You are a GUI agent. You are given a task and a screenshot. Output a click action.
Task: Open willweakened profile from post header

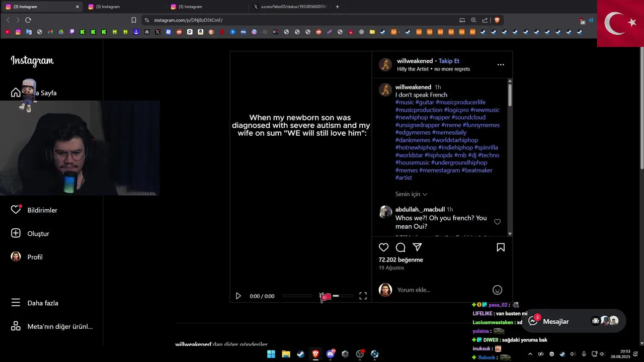click(415, 61)
